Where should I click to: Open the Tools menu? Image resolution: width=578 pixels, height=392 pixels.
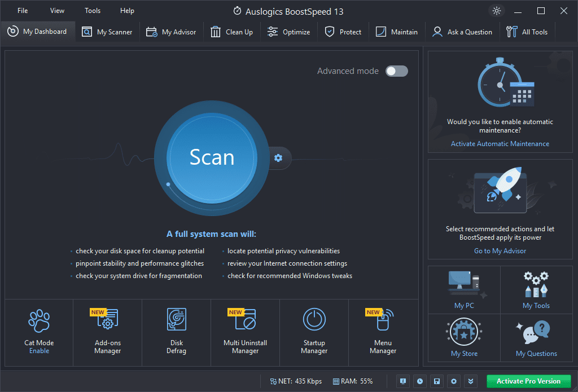[x=93, y=11]
